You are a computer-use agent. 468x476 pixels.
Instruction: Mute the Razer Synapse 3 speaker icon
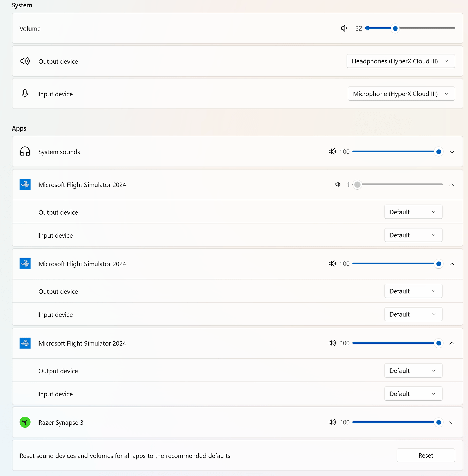[x=332, y=422]
